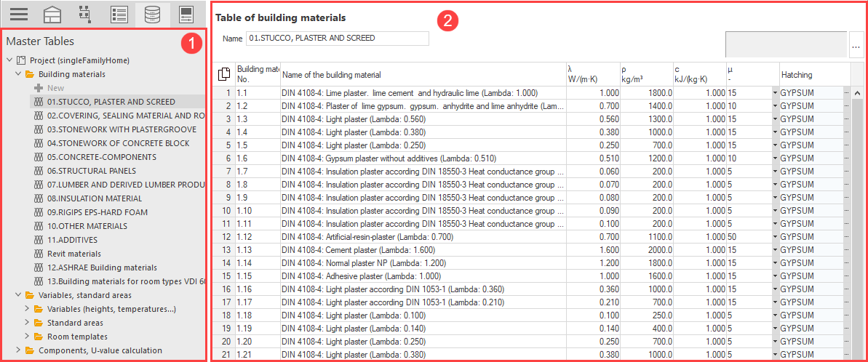Open μ dropdown for row 1.12 Artificial-resin-plaster

tap(775, 236)
